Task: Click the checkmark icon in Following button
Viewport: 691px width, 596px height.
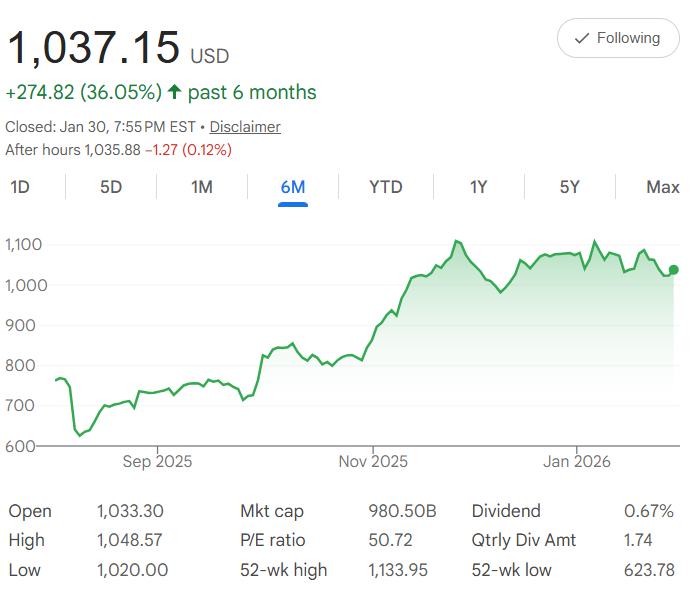Action: [x=581, y=38]
